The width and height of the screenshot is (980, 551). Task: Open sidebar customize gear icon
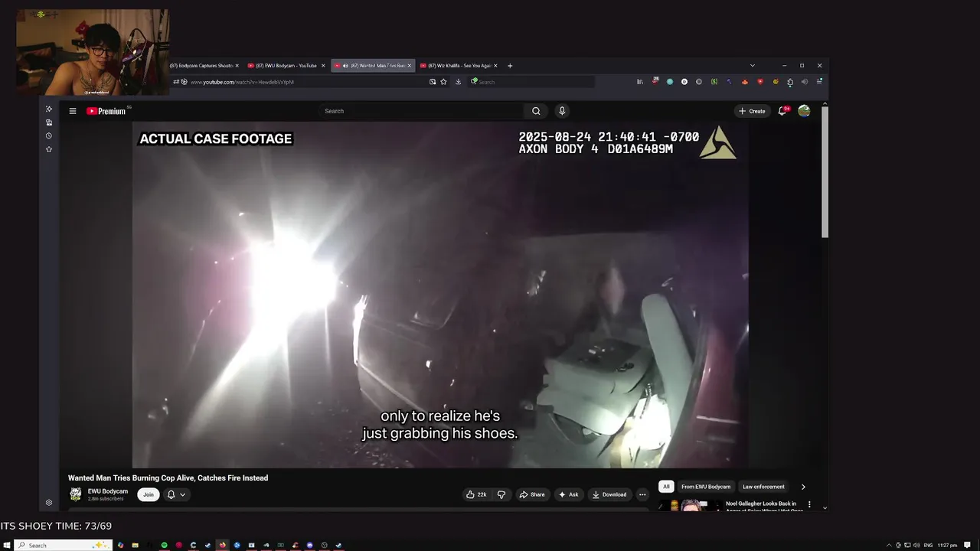49,503
